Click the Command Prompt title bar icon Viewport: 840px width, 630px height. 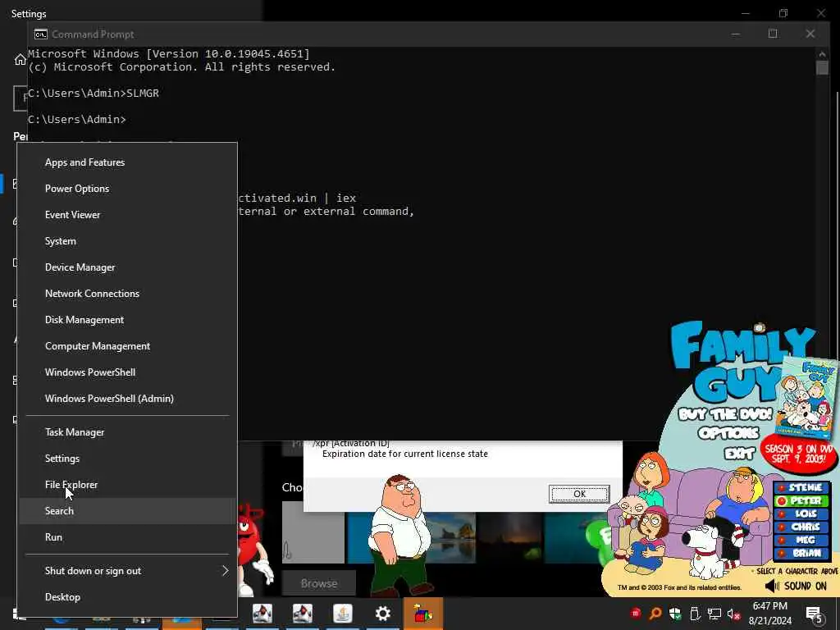pos(41,34)
